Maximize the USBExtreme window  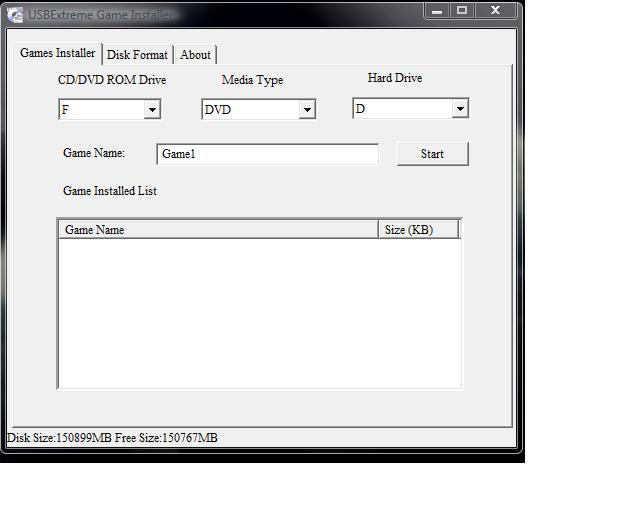pos(462,11)
